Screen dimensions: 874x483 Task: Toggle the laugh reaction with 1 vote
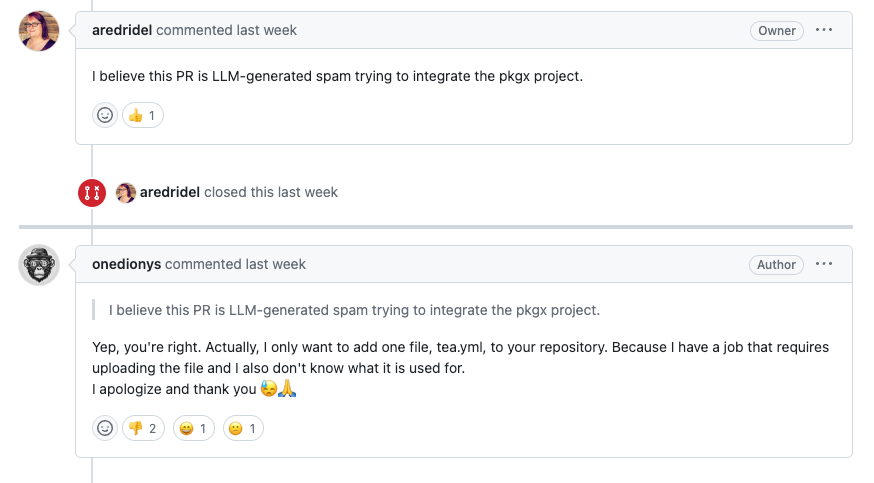[x=194, y=429]
